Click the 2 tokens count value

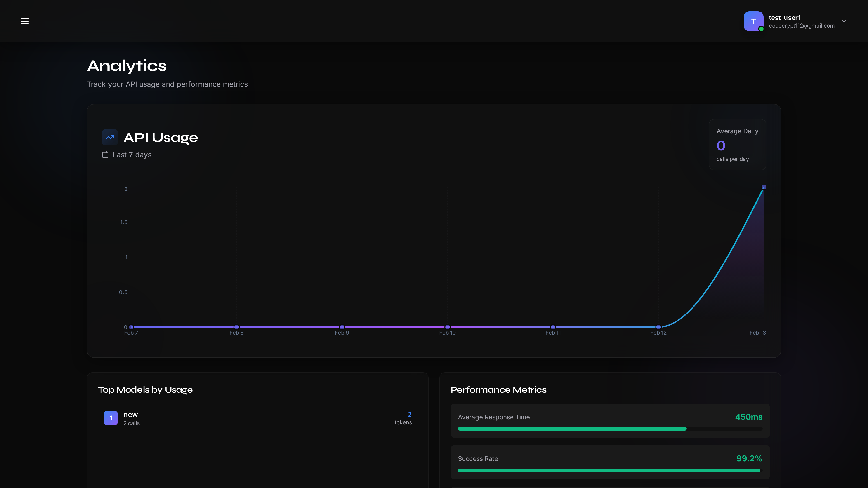pos(409,414)
